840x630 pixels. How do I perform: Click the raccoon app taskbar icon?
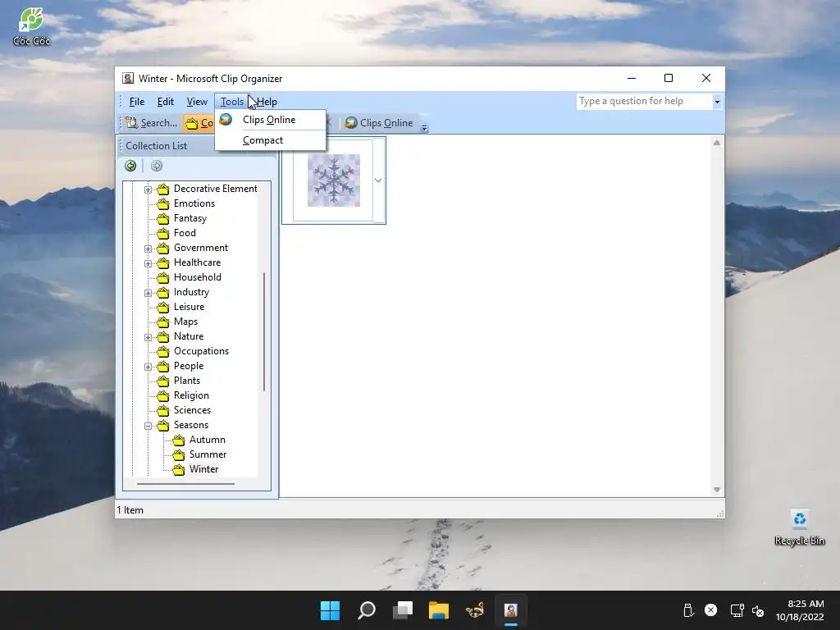(x=475, y=610)
